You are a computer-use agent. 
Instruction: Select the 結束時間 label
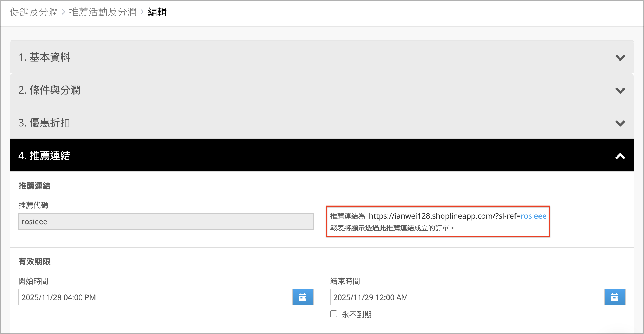click(345, 281)
